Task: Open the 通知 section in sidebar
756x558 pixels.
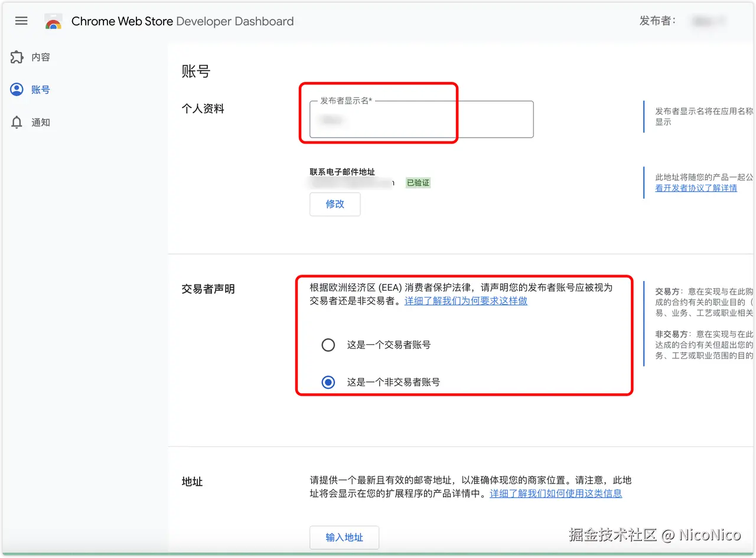Action: (41, 122)
